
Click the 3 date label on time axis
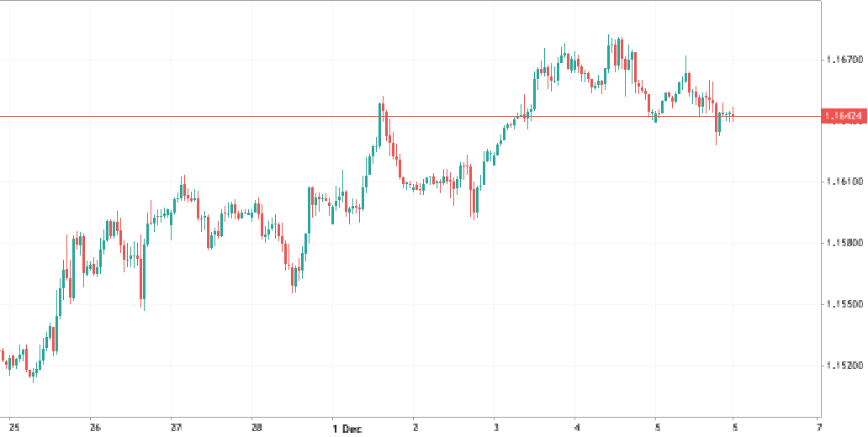(x=495, y=428)
